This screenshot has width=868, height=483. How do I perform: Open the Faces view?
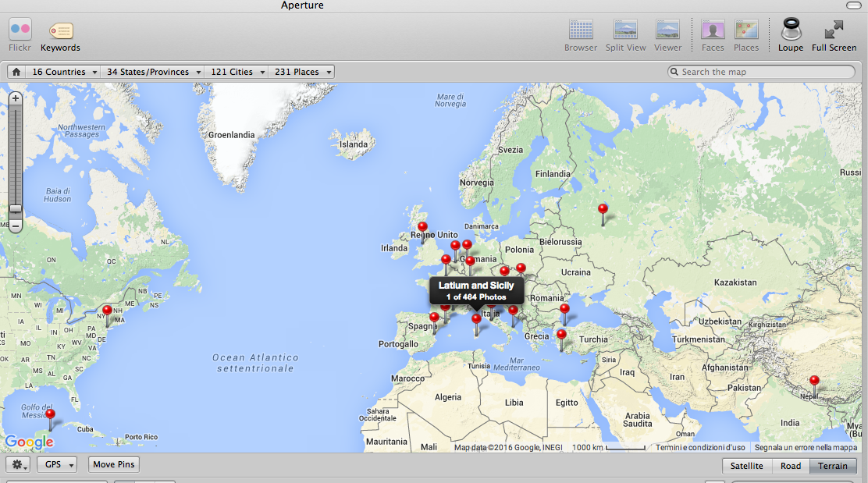coord(713,35)
